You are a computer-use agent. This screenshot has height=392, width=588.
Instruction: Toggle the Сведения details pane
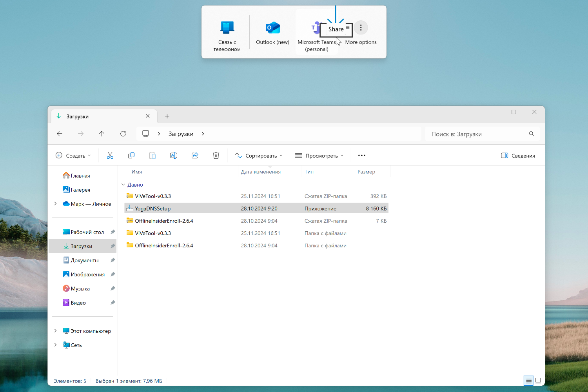coord(518,156)
